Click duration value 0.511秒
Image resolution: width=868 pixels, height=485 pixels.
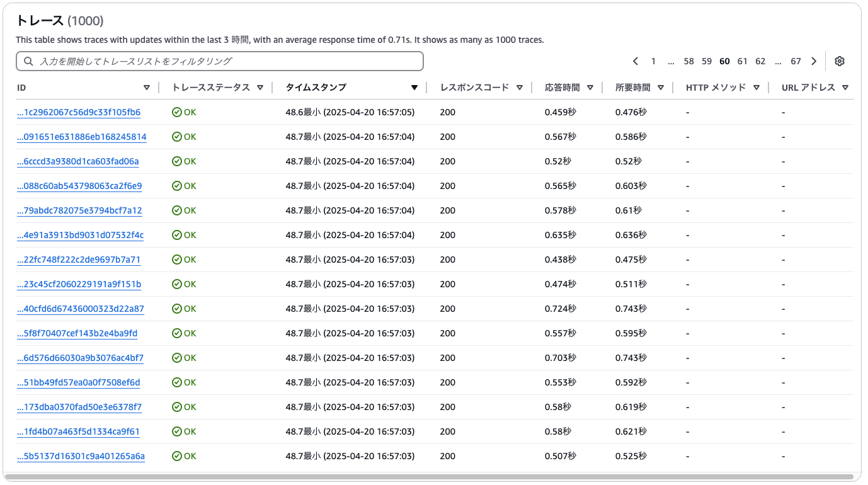[x=631, y=284]
